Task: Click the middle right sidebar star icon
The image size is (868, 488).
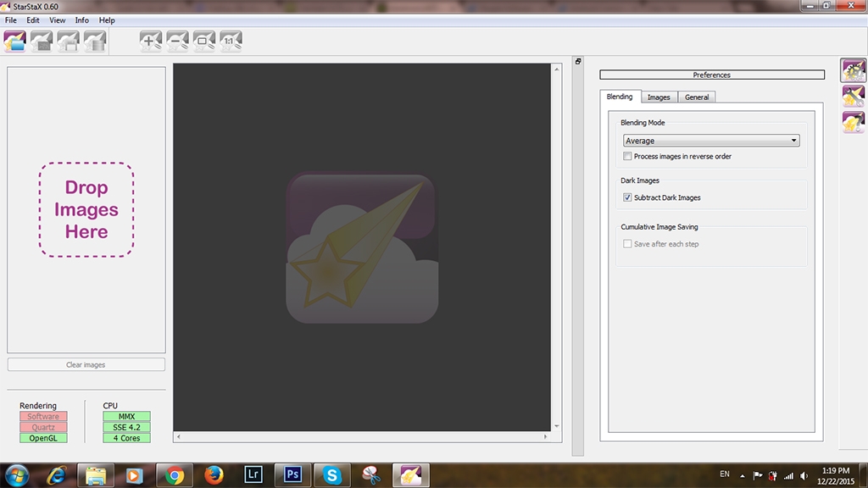Action: pyautogui.click(x=853, y=97)
